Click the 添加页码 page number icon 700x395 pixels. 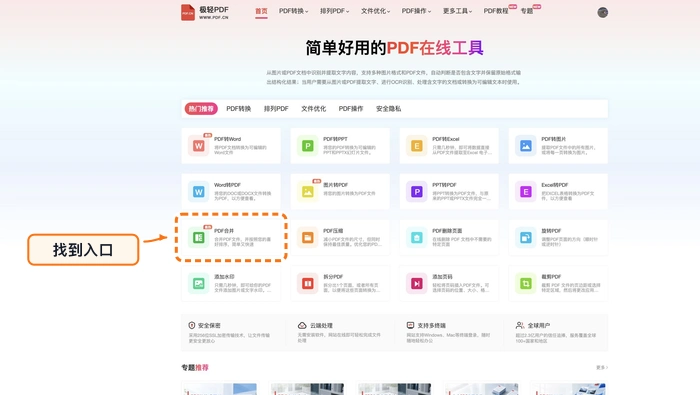[x=417, y=283]
